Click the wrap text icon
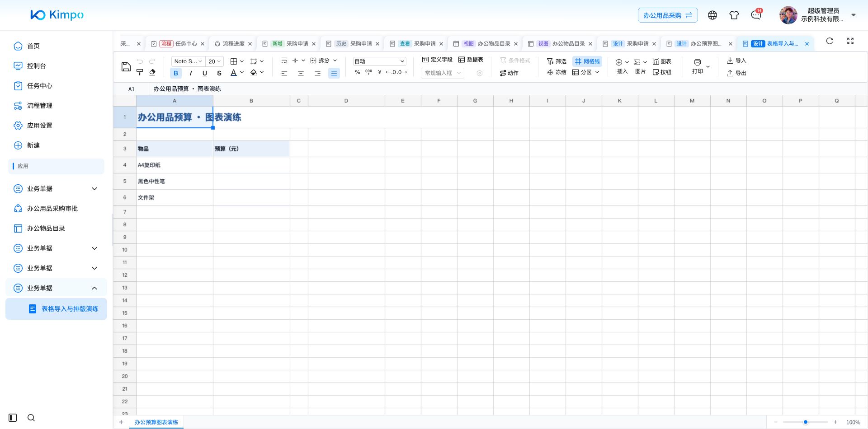This screenshot has height=429, width=868. tap(284, 61)
